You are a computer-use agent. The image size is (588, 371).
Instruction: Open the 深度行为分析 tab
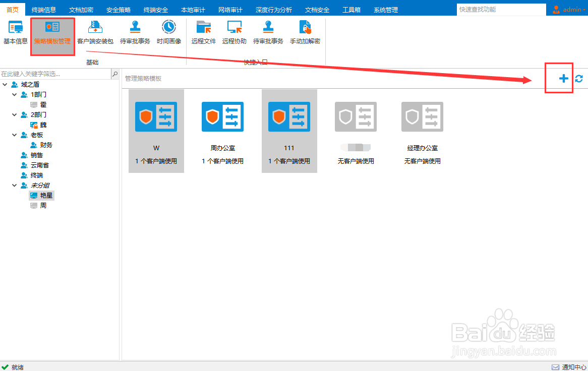click(x=274, y=10)
